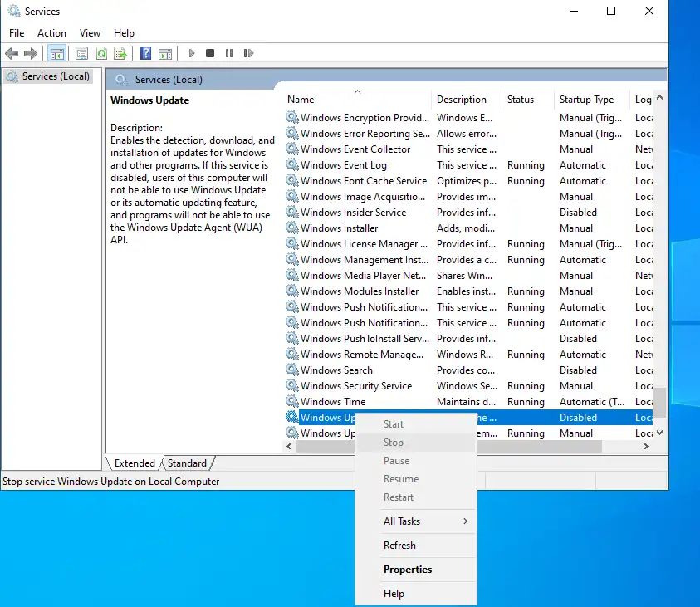Open the File menu

click(17, 33)
